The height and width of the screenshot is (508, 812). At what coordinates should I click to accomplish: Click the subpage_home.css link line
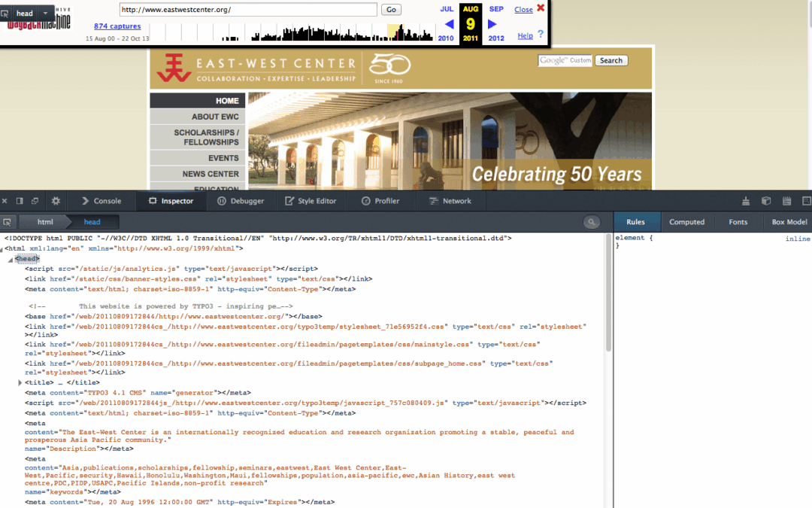point(289,368)
